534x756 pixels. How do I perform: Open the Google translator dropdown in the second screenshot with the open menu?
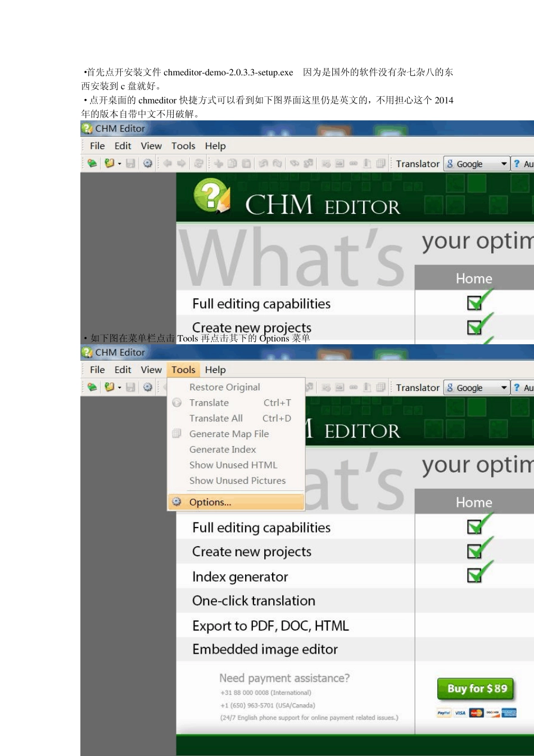pyautogui.click(x=477, y=388)
